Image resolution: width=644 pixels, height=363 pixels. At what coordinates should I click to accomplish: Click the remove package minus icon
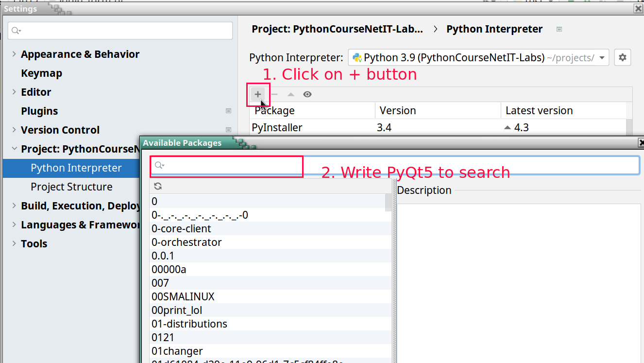(x=274, y=94)
